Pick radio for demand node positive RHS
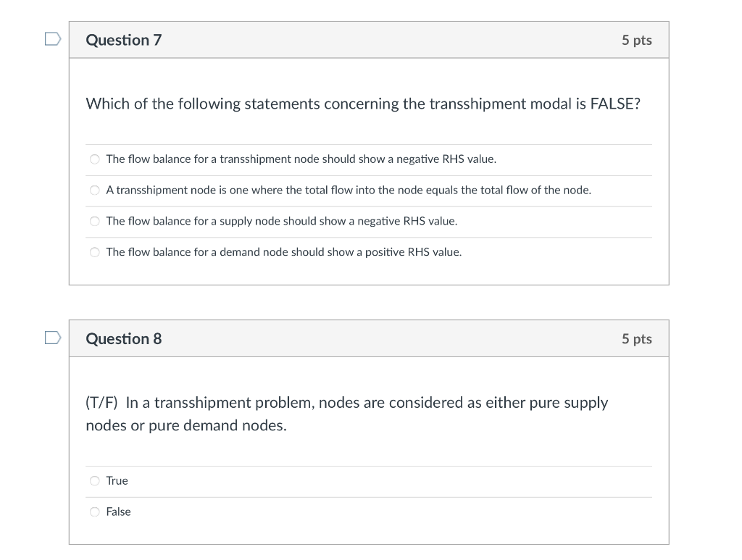 95,252
